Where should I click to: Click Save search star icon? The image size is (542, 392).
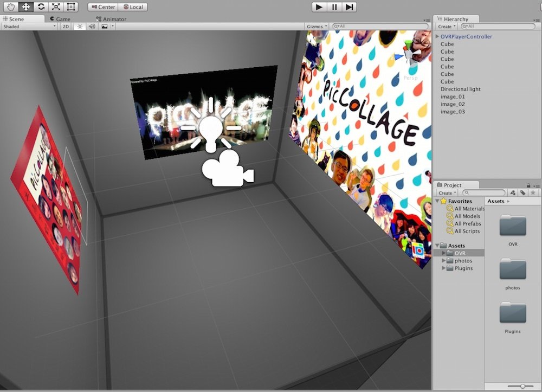533,192
